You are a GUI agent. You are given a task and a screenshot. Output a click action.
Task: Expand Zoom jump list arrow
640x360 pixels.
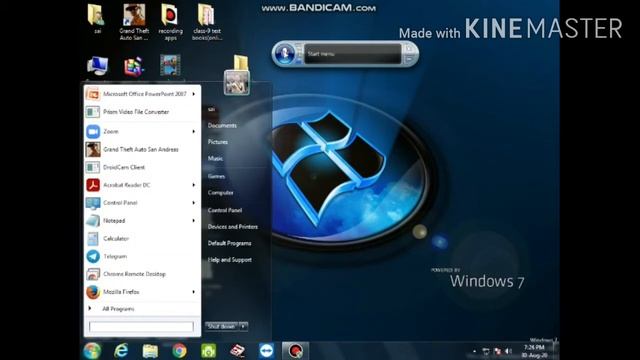click(x=194, y=131)
